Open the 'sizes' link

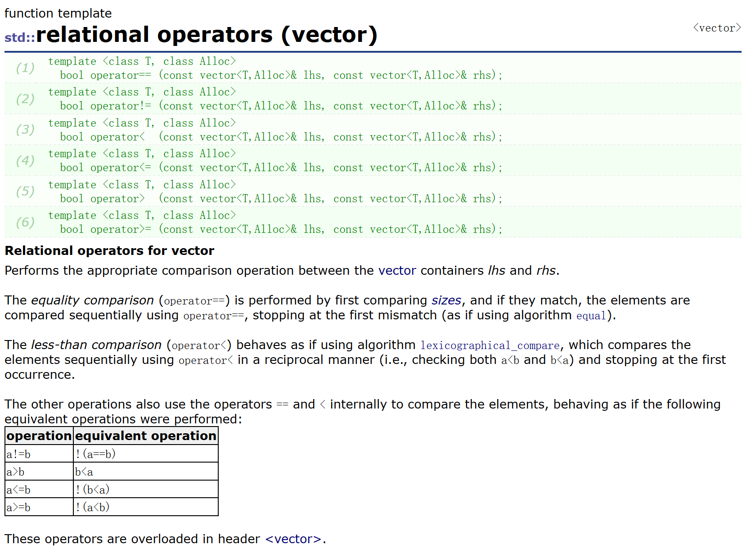pyautogui.click(x=446, y=300)
